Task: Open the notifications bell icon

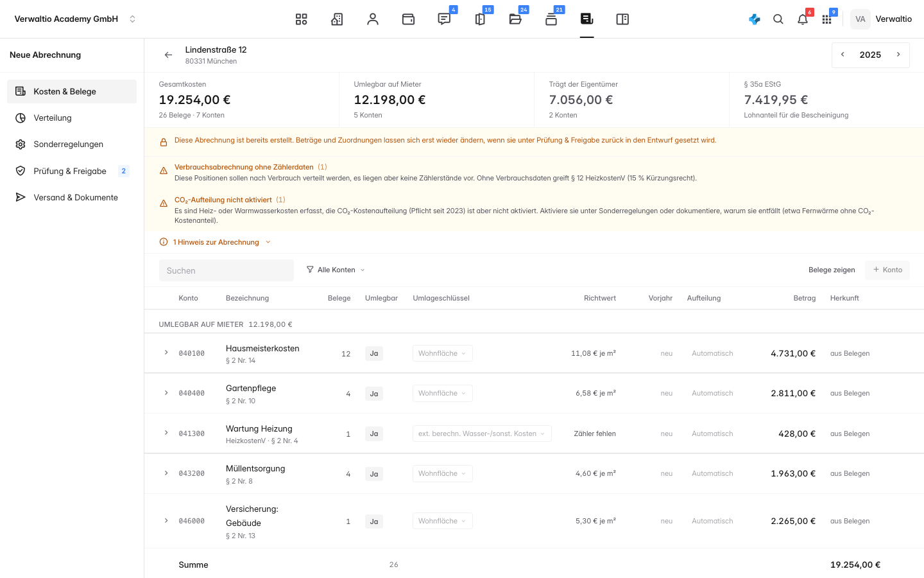Action: (x=803, y=19)
